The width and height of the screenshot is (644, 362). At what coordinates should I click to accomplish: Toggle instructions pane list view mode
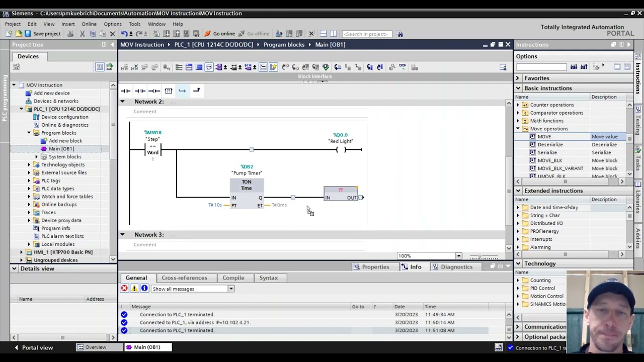pyautogui.click(x=617, y=67)
